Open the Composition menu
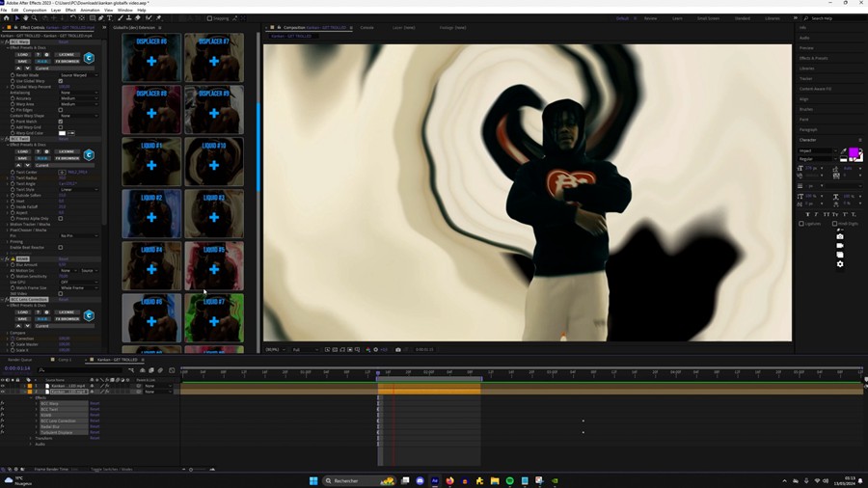 click(34, 10)
